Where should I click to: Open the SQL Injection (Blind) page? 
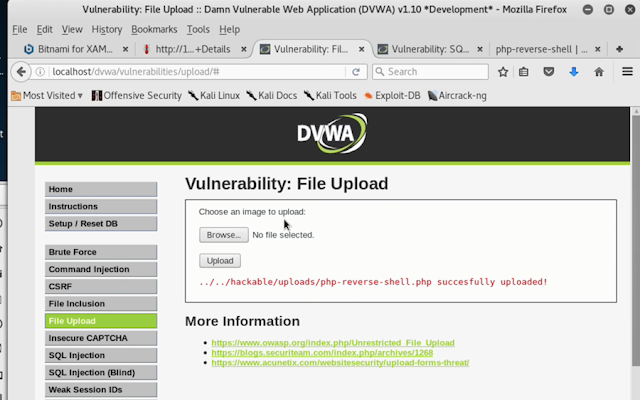point(101,373)
